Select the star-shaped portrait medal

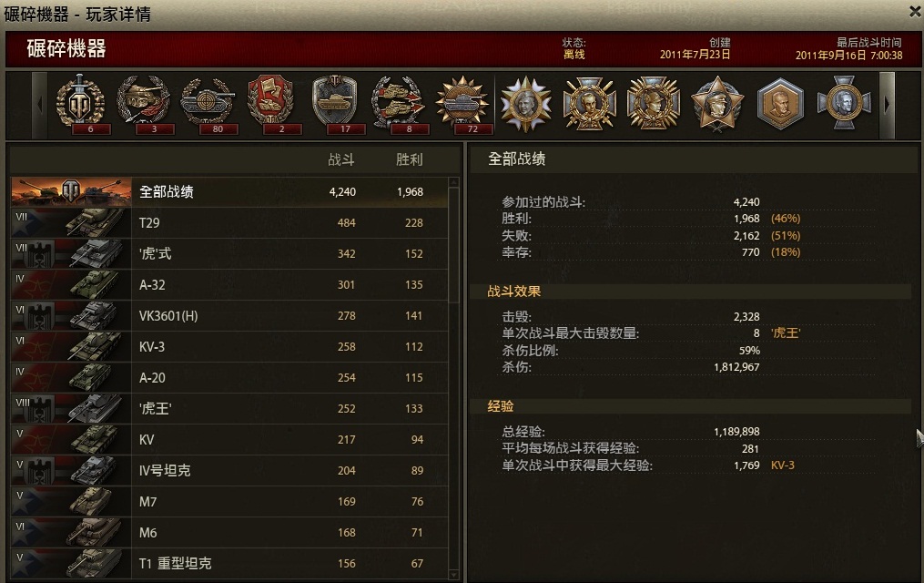[x=716, y=105]
